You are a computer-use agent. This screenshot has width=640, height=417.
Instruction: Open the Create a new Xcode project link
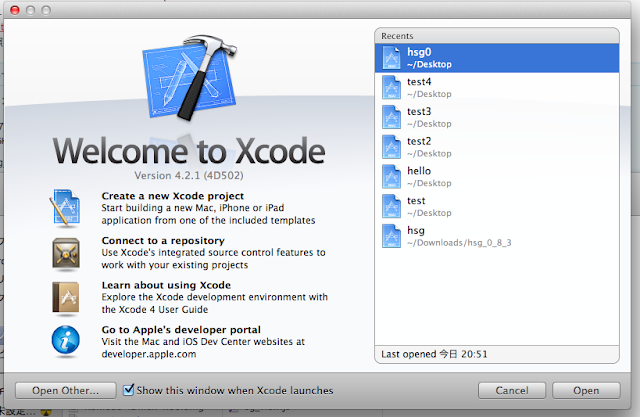pyautogui.click(x=173, y=196)
